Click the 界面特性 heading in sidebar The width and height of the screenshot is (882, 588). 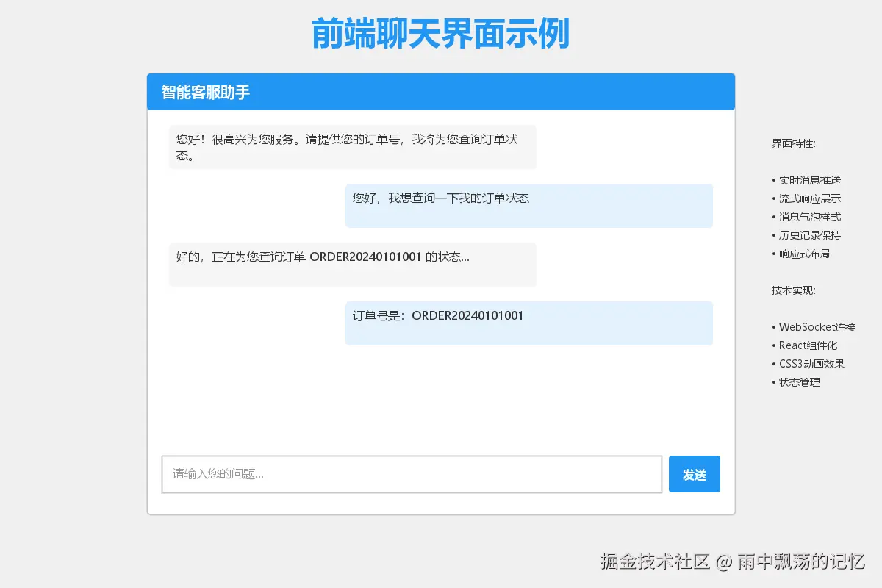pyautogui.click(x=794, y=143)
